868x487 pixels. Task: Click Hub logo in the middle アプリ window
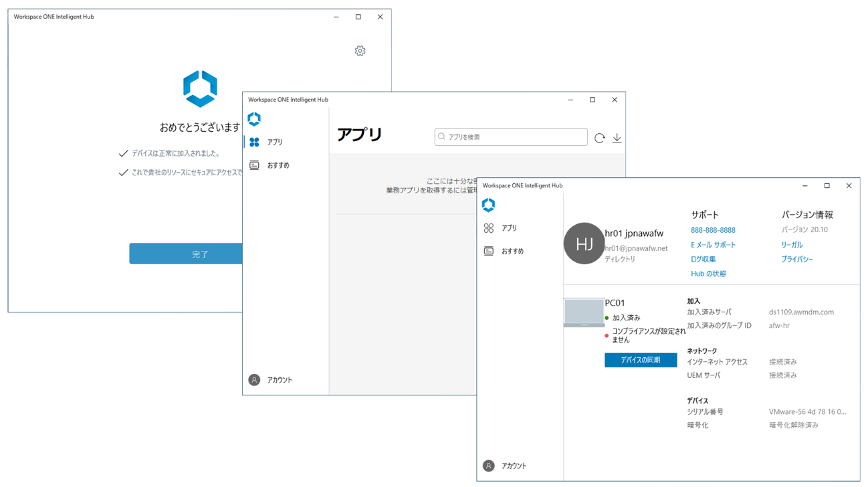click(254, 119)
